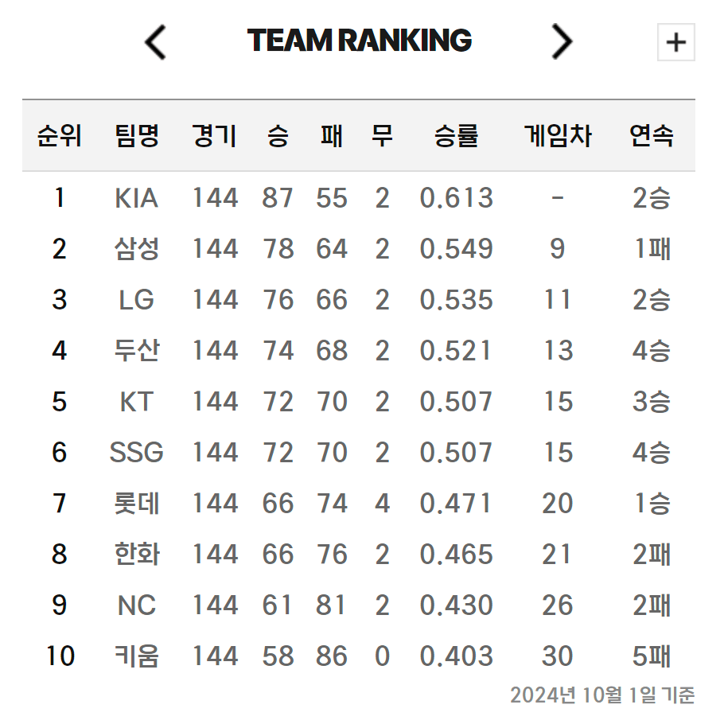Open the expanded view with the plus icon
This screenshot has width=728, height=724.
pyautogui.click(x=675, y=43)
